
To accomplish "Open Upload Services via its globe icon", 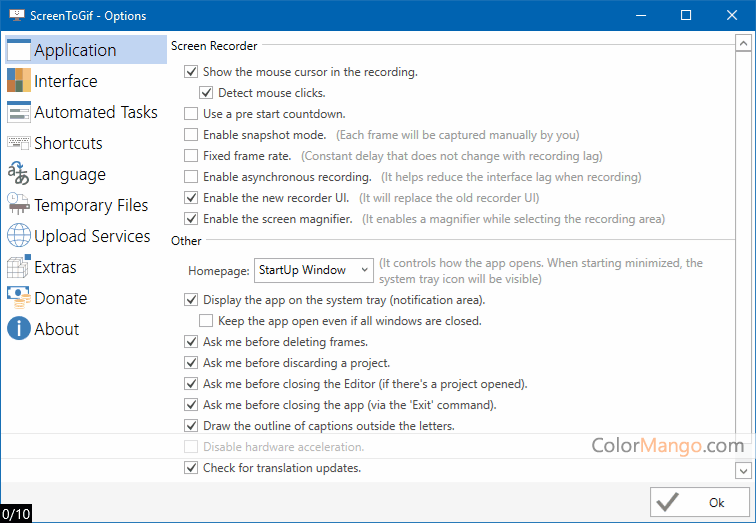I will coord(19,235).
